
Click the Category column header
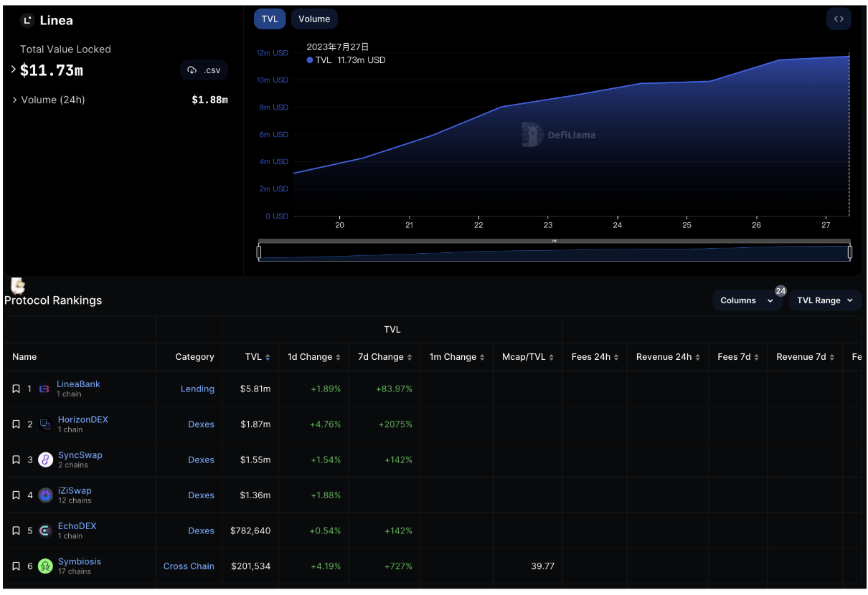click(194, 357)
